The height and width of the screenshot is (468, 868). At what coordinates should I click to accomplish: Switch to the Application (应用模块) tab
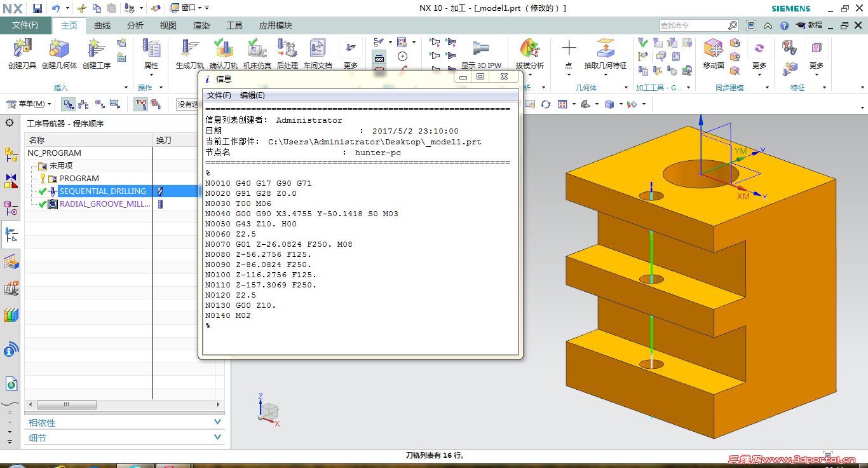[276, 25]
